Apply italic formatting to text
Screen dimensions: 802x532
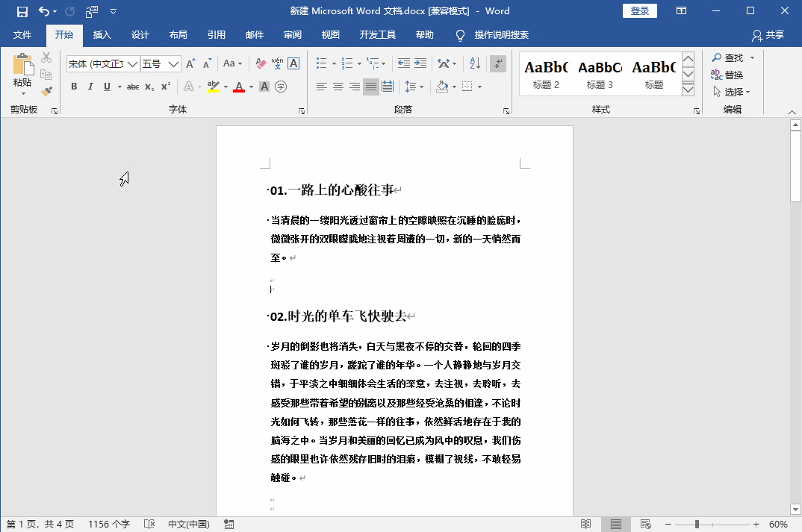pyautogui.click(x=89, y=87)
